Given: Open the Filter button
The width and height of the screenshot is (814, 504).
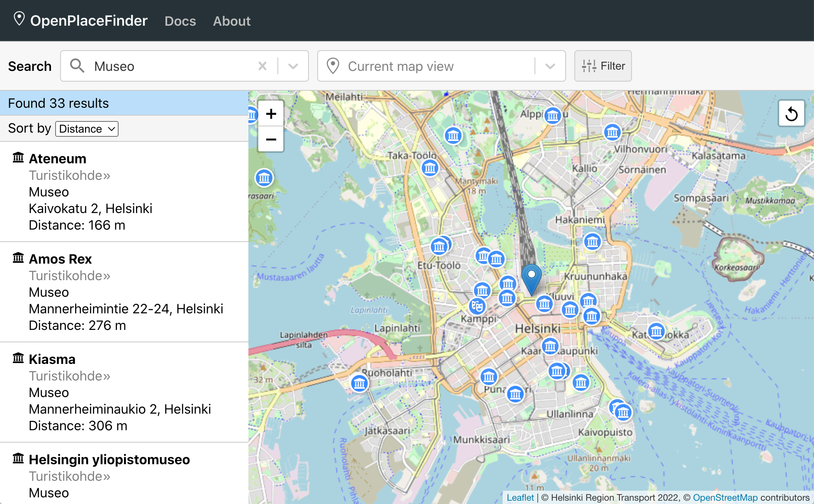Looking at the screenshot, I should pyautogui.click(x=603, y=66).
